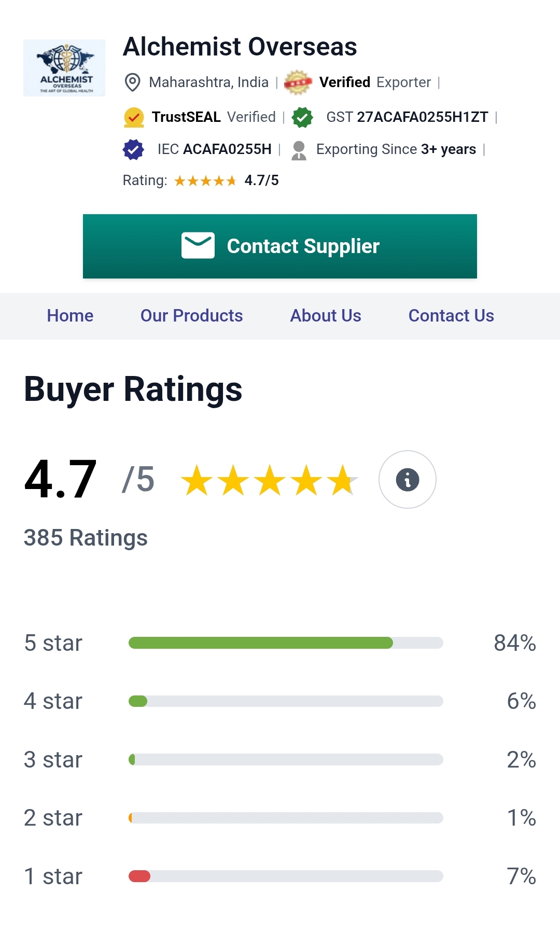The height and width of the screenshot is (934, 560).
Task: Open the Our Products tab
Action: tap(192, 316)
